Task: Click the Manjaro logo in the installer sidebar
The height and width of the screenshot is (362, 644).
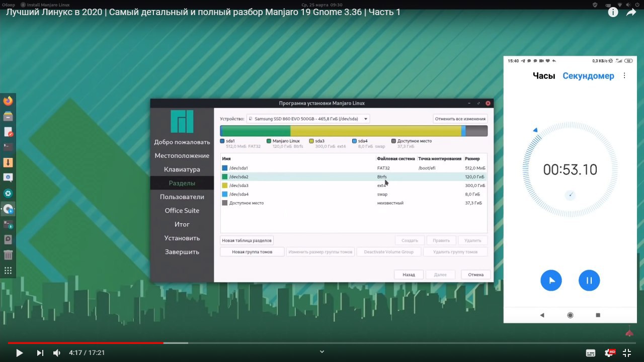Action: tap(182, 121)
